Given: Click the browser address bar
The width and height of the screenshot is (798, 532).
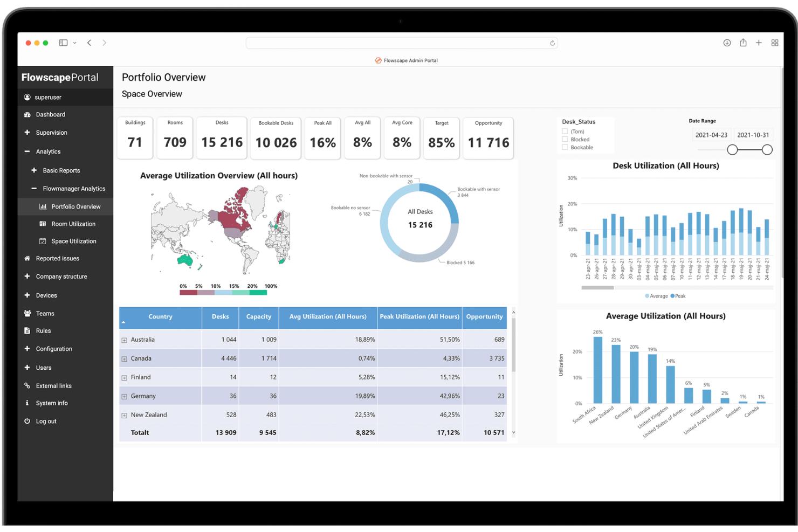Looking at the screenshot, I should (x=402, y=43).
